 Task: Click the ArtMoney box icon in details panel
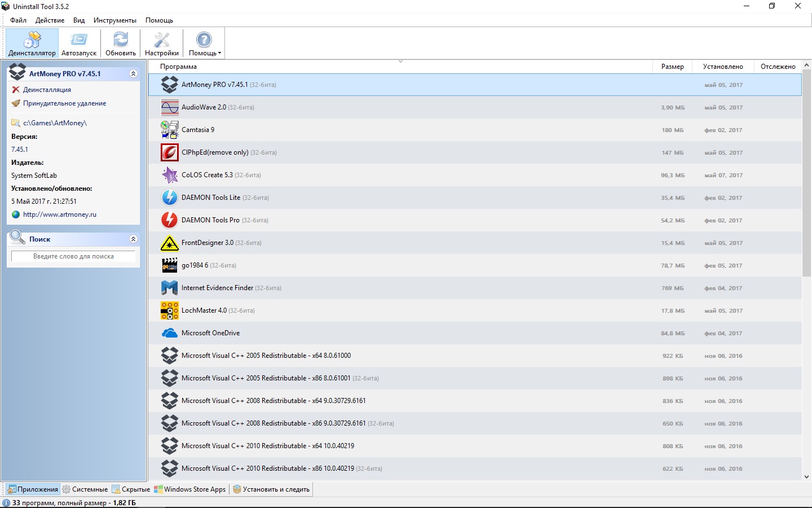click(17, 72)
